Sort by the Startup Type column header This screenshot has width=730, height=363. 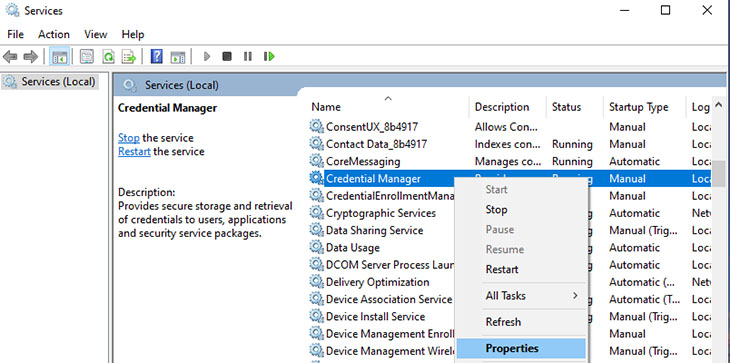(645, 107)
